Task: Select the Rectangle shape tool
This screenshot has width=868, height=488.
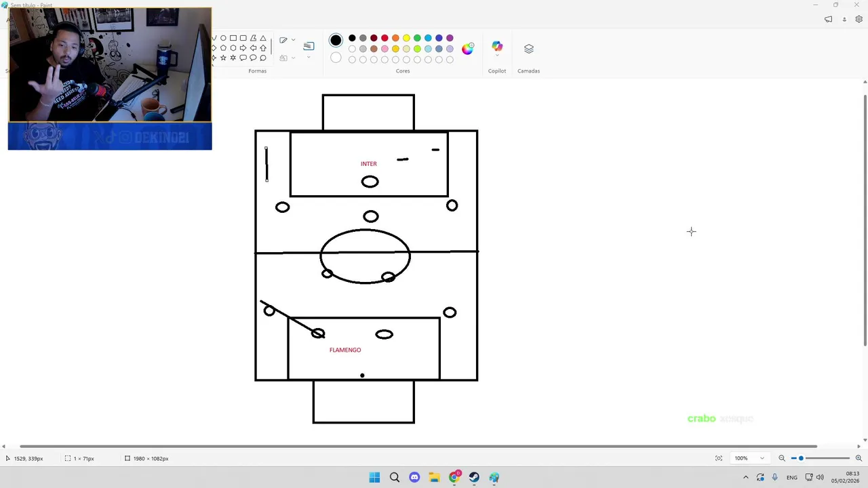Action: pyautogui.click(x=233, y=38)
